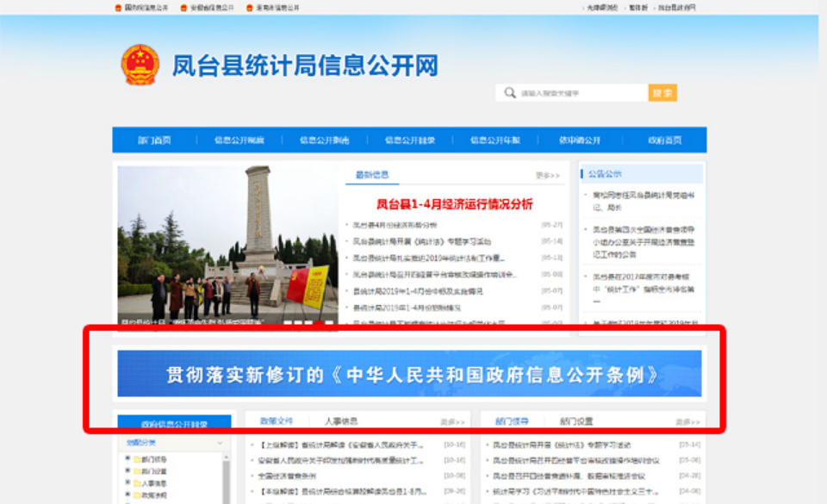
Task: Open 信息公开年报 in navigation bar
Action: [495, 140]
